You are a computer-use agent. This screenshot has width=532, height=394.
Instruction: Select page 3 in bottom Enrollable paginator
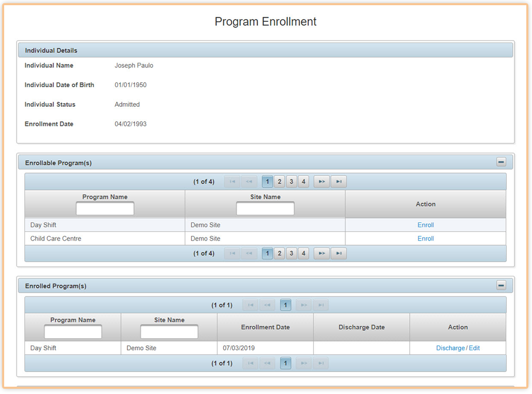pos(292,253)
